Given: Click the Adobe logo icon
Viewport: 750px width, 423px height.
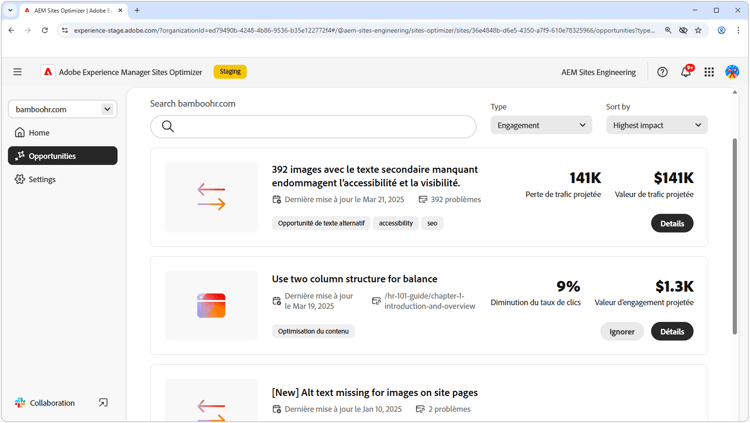Looking at the screenshot, I should (x=48, y=72).
